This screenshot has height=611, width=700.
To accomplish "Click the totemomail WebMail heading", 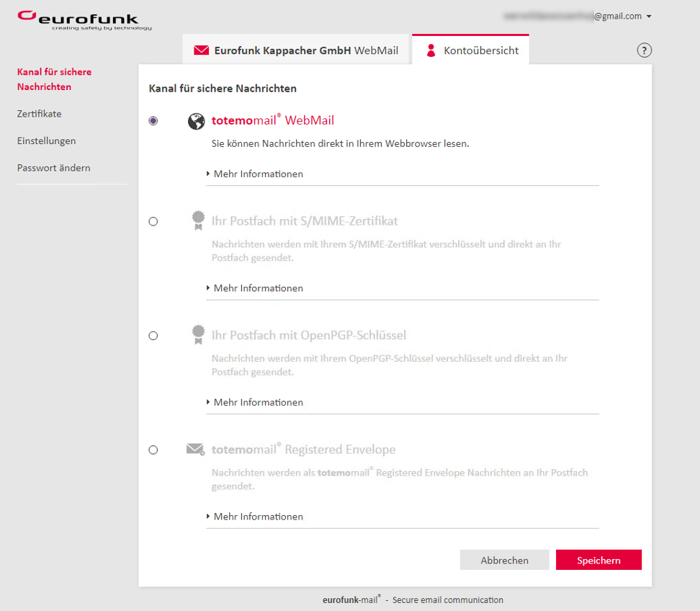I will pos(273,120).
